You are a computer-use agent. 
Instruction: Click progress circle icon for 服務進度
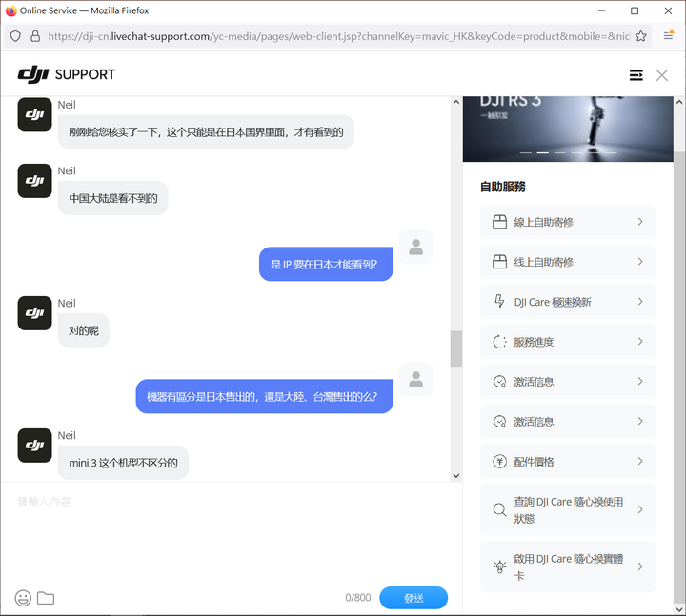[x=499, y=342]
